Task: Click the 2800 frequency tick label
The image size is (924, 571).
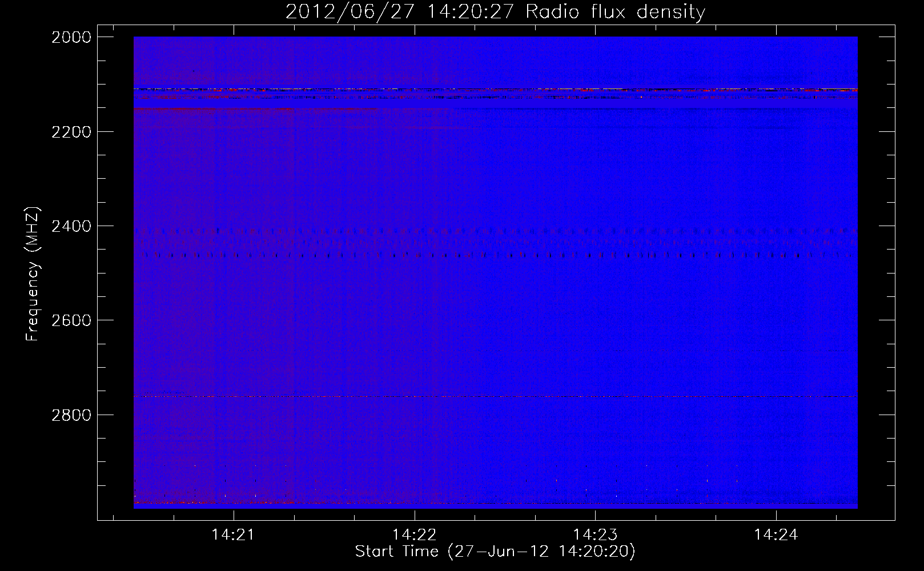Action: (71, 415)
